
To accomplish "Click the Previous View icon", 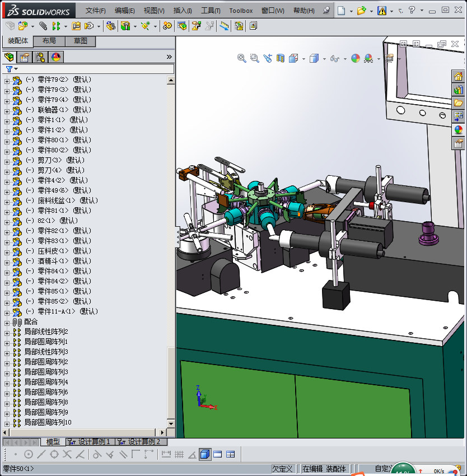I will [268, 58].
